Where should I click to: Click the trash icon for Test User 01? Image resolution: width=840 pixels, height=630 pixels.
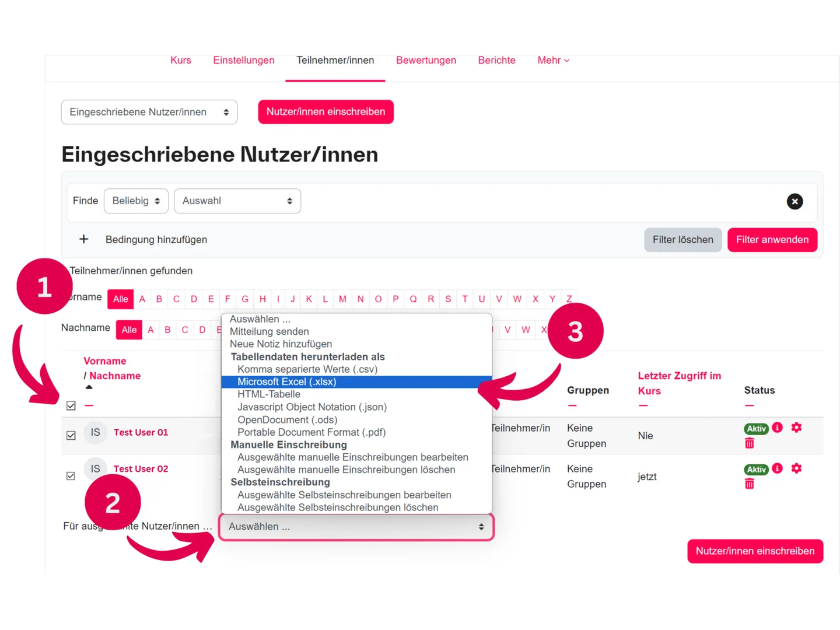[x=750, y=443]
